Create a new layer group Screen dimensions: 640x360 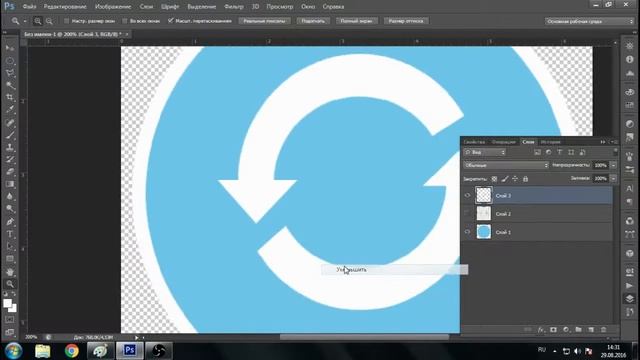(x=578, y=330)
